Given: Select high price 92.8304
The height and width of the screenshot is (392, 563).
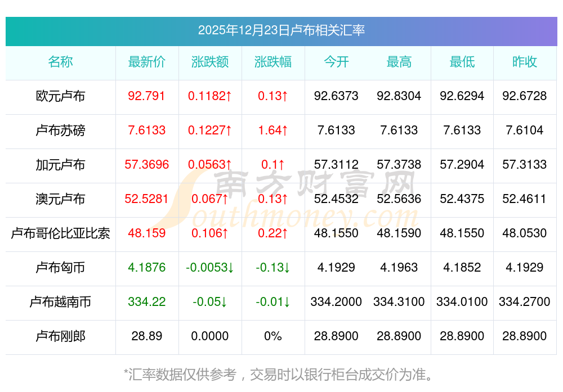Looking at the screenshot, I should (x=399, y=96).
